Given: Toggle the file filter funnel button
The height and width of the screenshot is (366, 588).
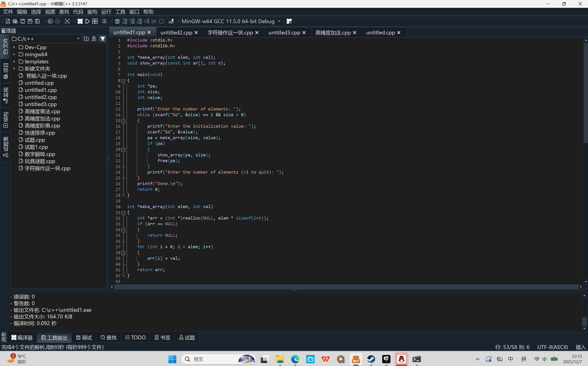Looking at the screenshot, I should 103,39.
